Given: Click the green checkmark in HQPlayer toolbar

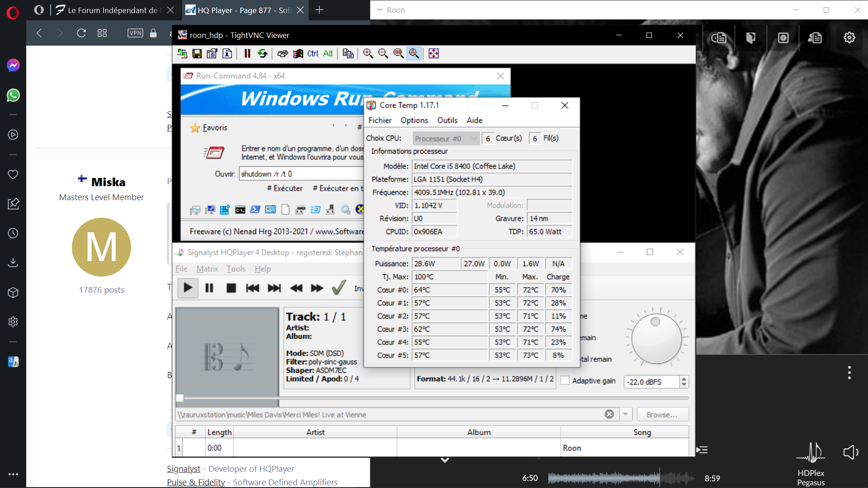Looking at the screenshot, I should (339, 287).
